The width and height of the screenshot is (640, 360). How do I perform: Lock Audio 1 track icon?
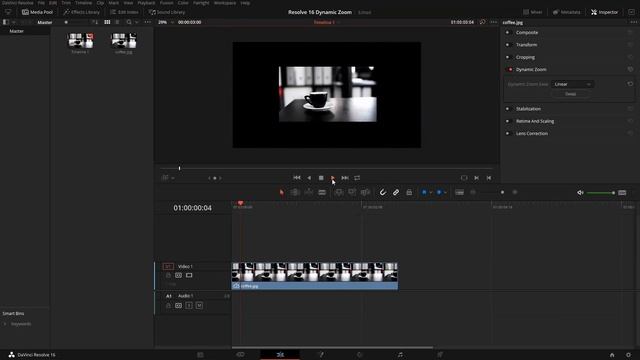[168, 305]
